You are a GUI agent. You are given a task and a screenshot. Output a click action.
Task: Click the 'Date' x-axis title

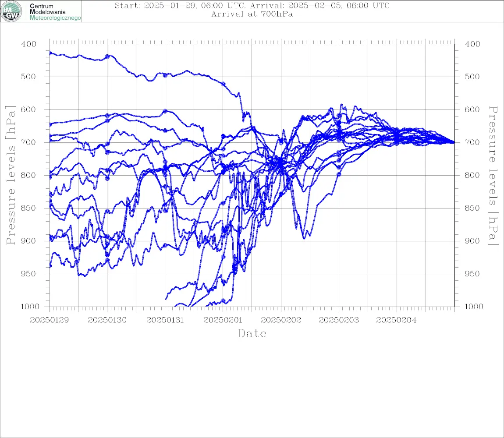[252, 334]
